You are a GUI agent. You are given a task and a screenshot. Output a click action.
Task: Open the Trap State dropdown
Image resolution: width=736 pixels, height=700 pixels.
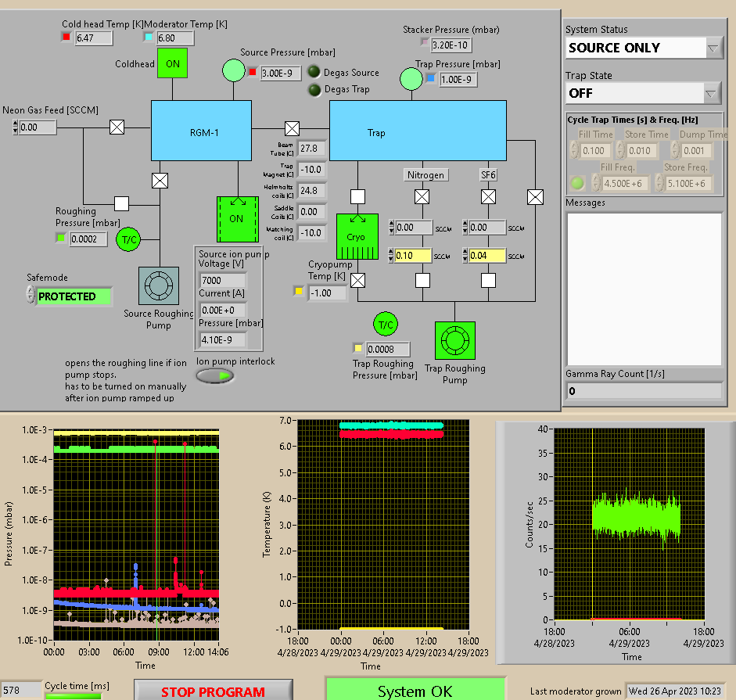pyautogui.click(x=711, y=93)
